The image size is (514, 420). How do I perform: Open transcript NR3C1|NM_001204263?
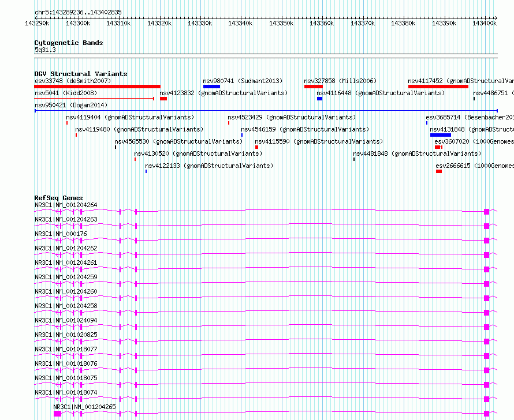click(x=66, y=219)
